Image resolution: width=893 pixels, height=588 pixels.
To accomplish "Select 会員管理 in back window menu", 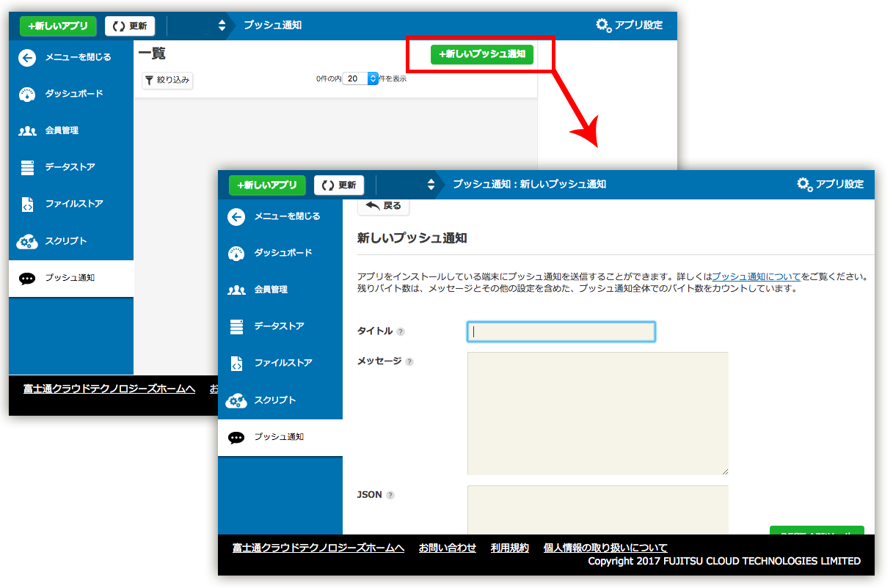I will point(62,131).
